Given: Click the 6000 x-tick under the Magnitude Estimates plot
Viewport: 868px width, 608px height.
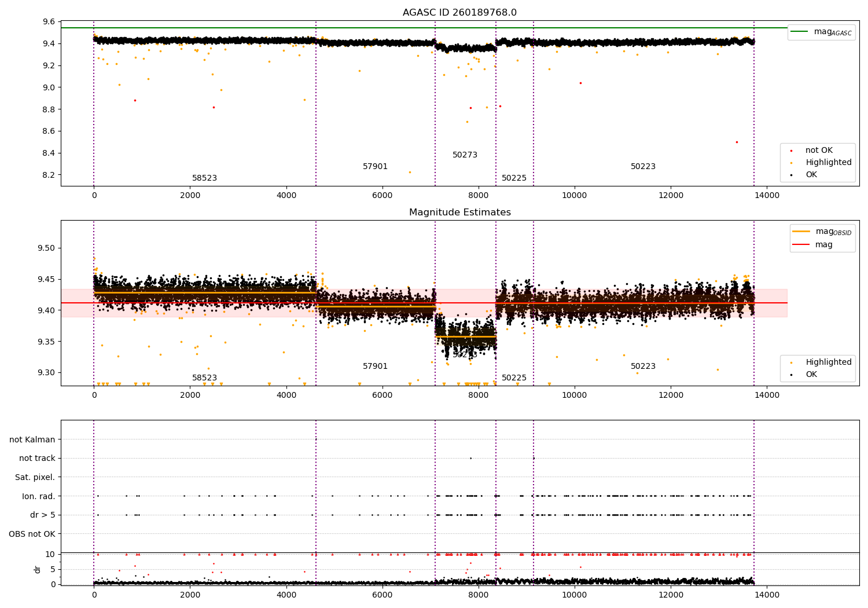Looking at the screenshot, I should pyautogui.click(x=382, y=395).
